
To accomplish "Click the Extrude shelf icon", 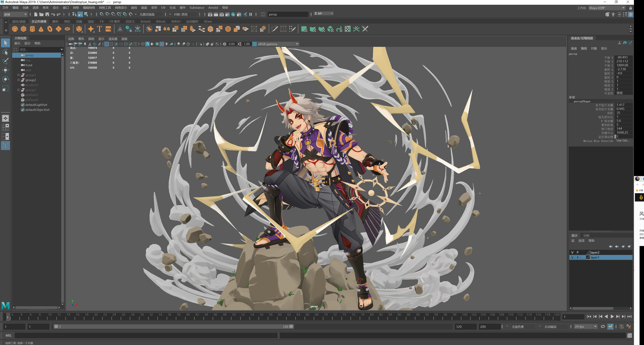I will click(x=193, y=29).
